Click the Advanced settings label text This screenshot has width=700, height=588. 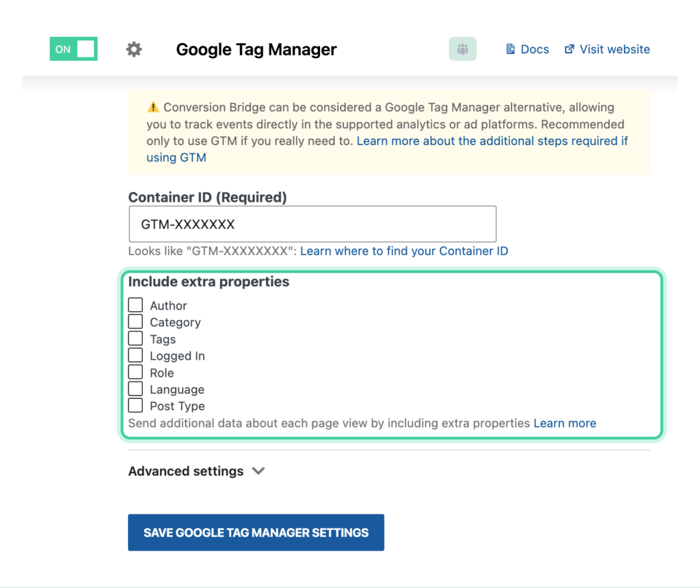[x=186, y=471]
